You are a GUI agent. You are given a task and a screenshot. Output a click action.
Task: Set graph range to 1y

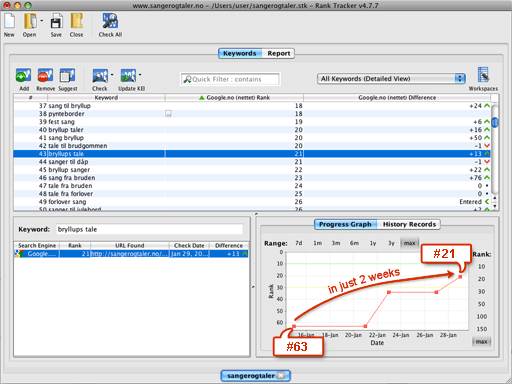[x=373, y=243]
